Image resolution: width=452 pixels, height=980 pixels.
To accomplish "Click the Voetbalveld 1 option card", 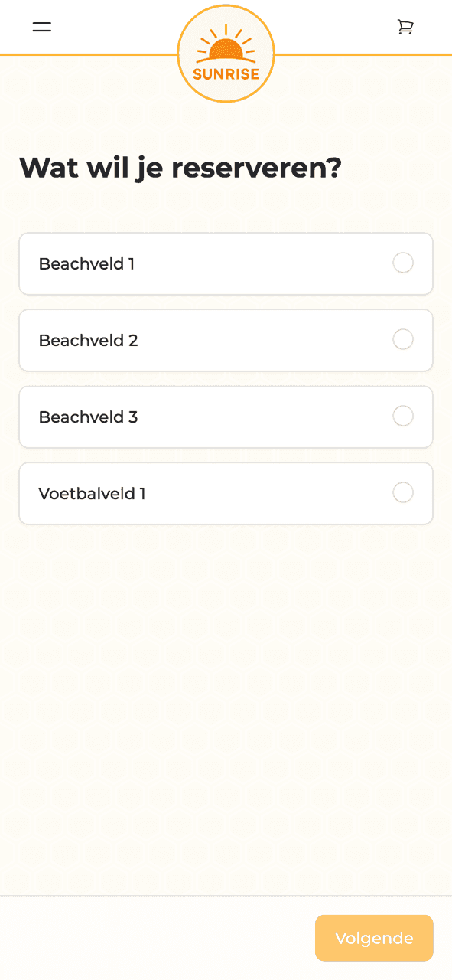I will pyautogui.click(x=226, y=493).
